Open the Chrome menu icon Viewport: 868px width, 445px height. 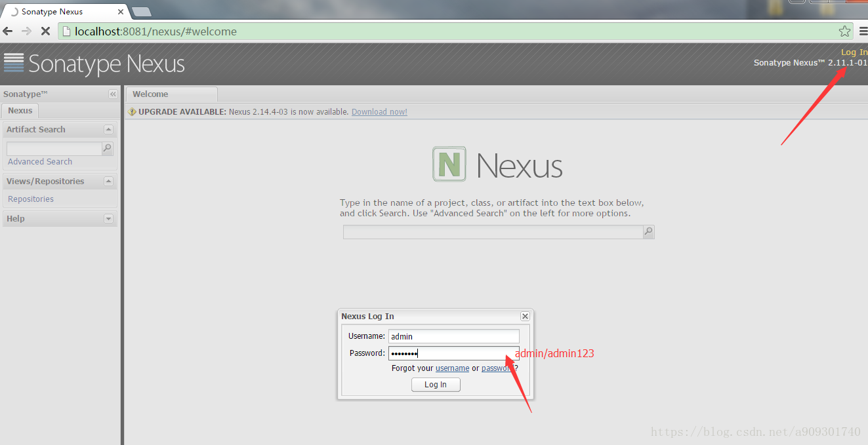pos(863,31)
